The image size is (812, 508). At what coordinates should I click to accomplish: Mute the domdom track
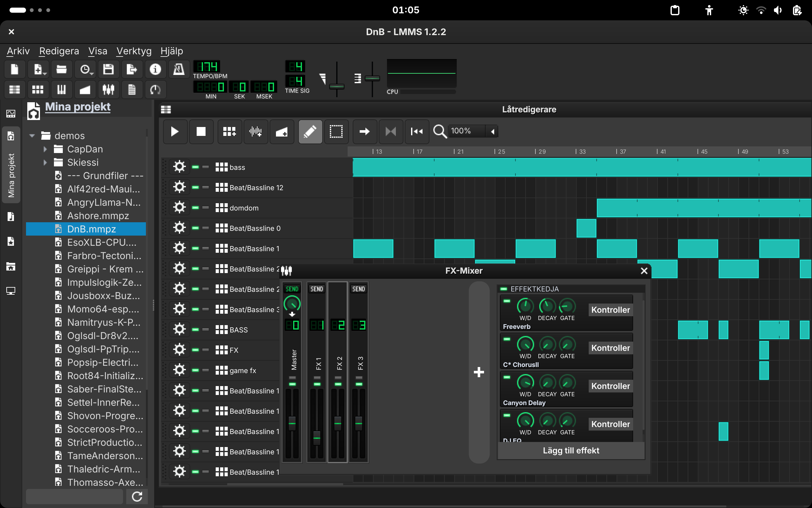click(196, 208)
